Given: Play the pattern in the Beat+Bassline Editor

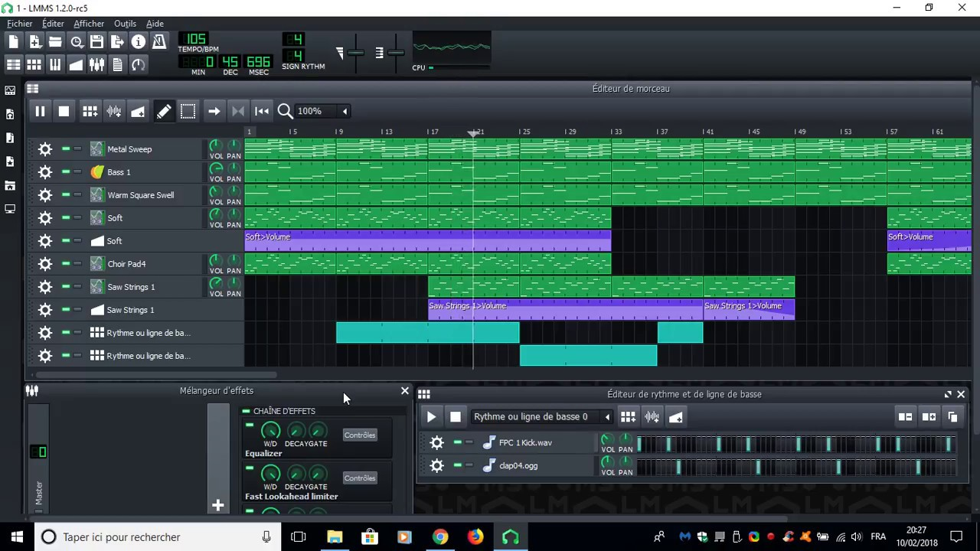Looking at the screenshot, I should 431,417.
